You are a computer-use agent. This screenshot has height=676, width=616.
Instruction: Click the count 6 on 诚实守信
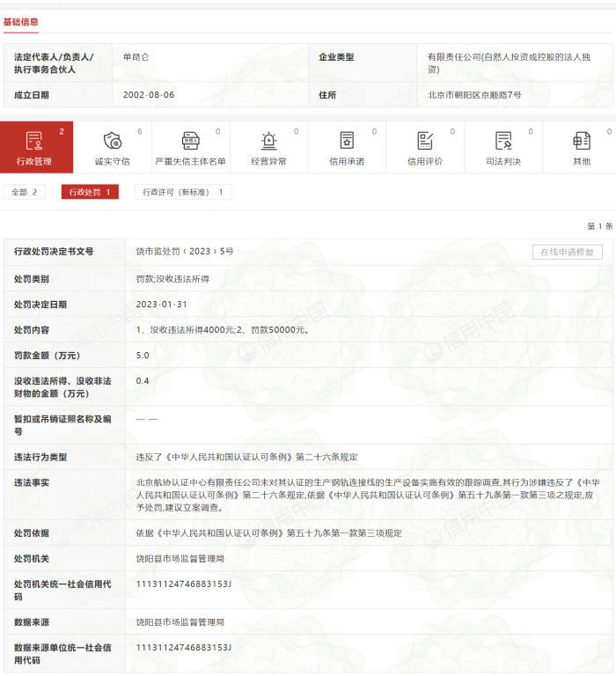point(140,131)
